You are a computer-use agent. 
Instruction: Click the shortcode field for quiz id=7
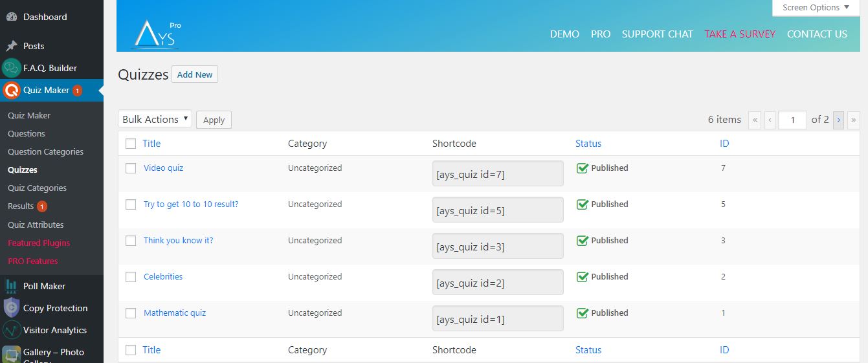point(497,174)
